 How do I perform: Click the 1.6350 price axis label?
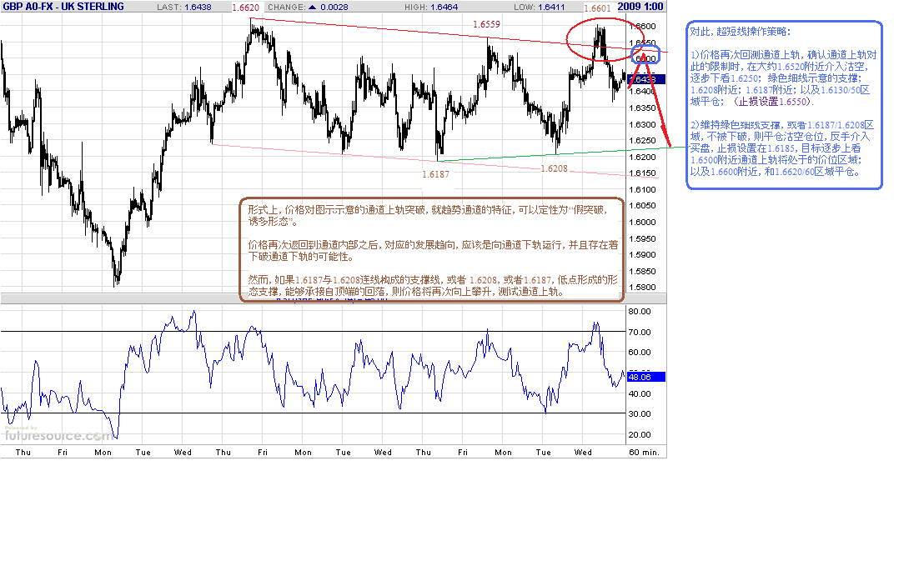(x=642, y=108)
